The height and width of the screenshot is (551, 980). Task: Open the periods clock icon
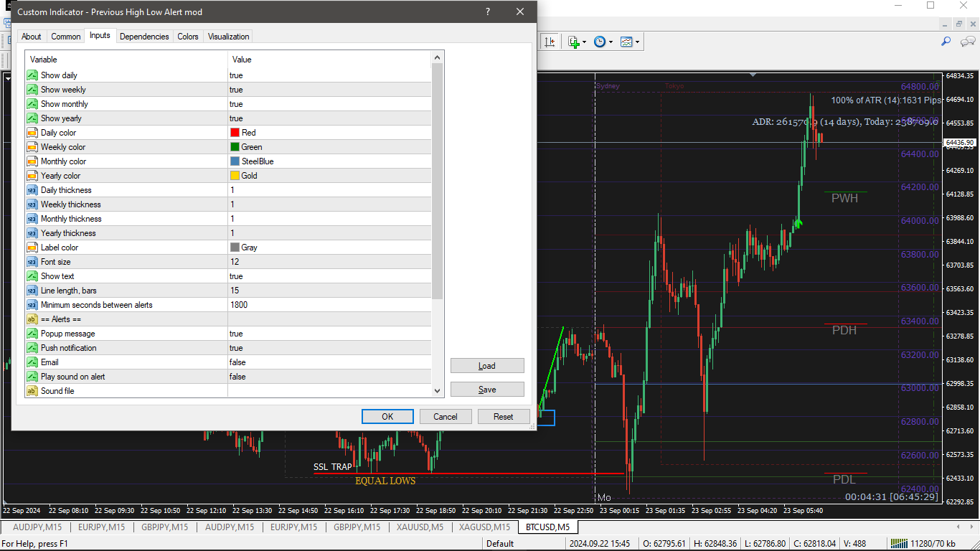(600, 42)
